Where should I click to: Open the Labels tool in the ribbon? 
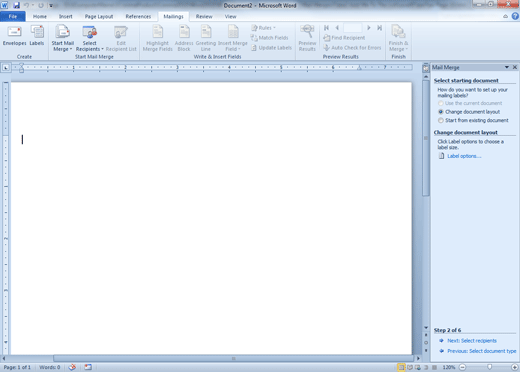37,36
